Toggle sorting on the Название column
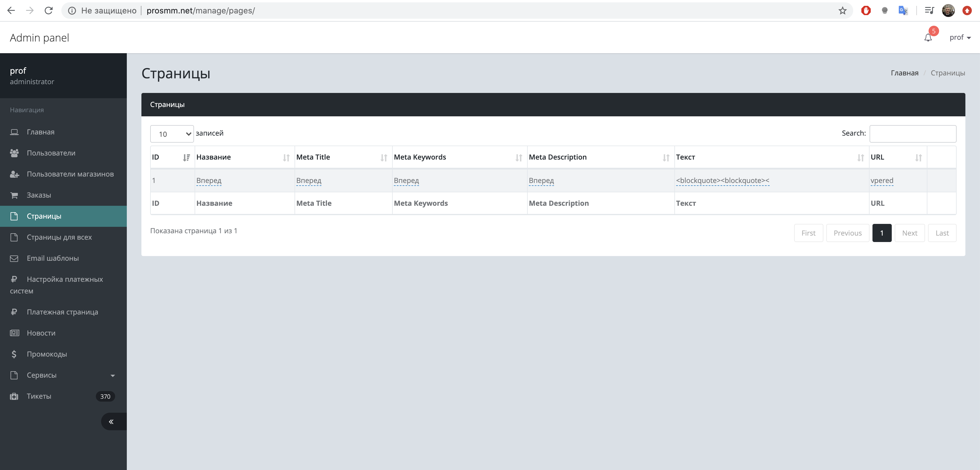The height and width of the screenshot is (470, 980). pyautogui.click(x=286, y=158)
